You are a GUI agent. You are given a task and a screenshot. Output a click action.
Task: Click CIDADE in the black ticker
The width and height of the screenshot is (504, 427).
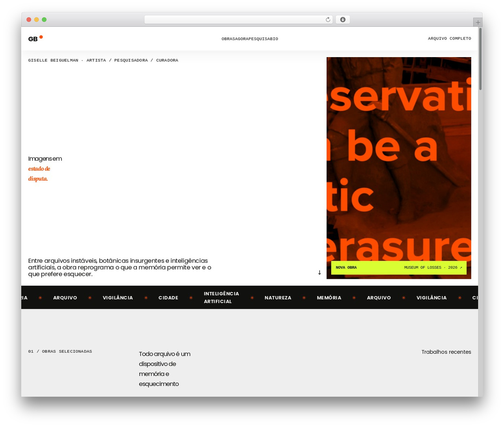pos(169,298)
